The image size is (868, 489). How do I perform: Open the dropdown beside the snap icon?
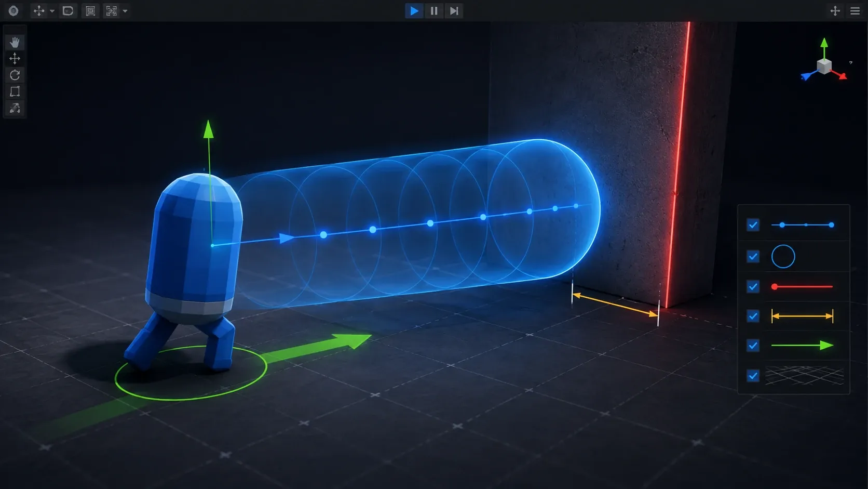(125, 11)
